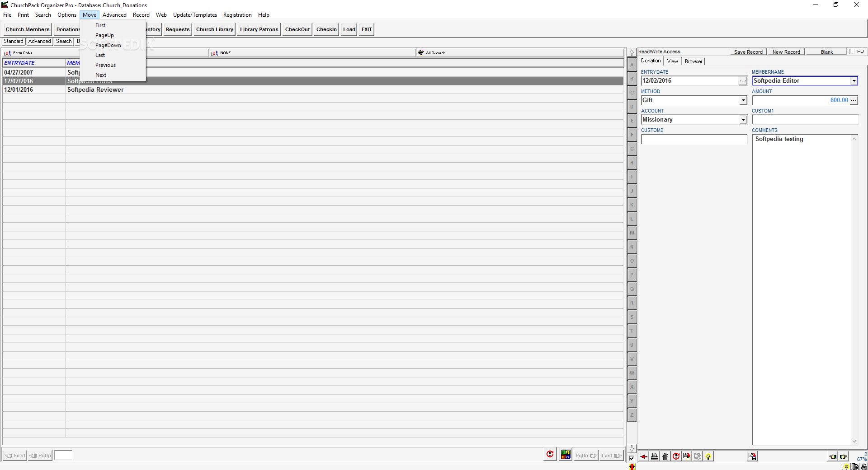Open the Church Members database button
Viewport: 868px width, 470px height.
click(28, 29)
